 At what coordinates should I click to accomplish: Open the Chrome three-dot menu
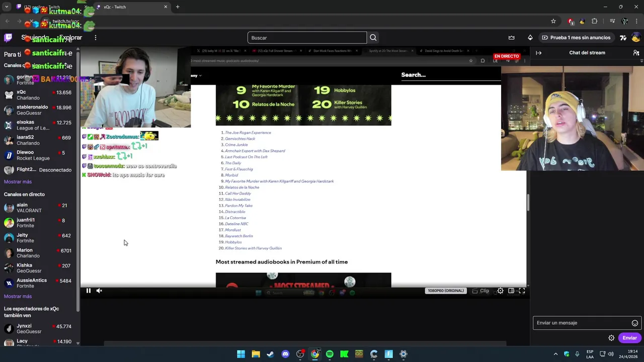click(637, 21)
